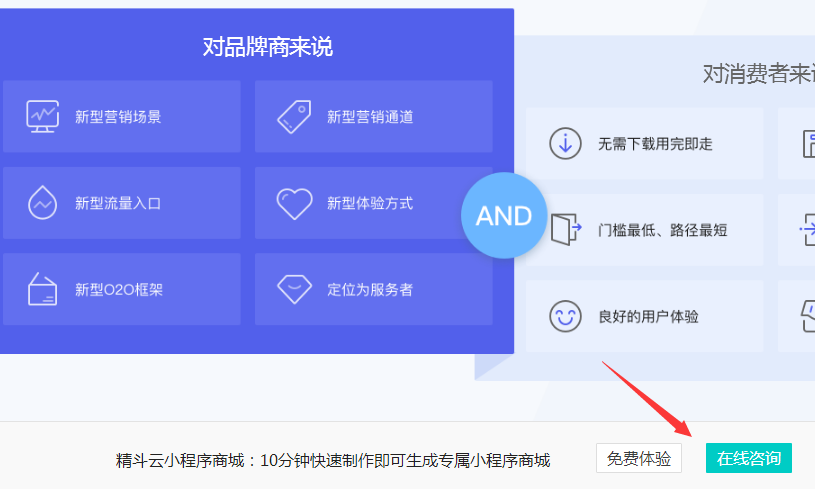The height and width of the screenshot is (489, 815).
Task: Click the water drop icon for 新型流量入口
Action: point(43,203)
